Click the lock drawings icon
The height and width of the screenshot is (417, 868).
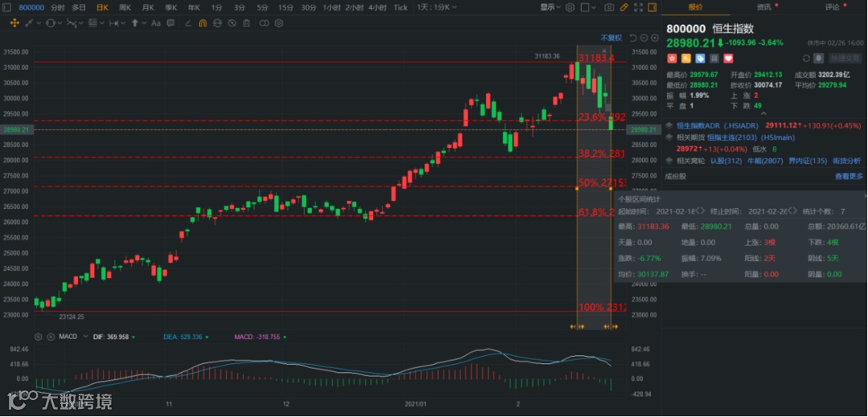(217, 23)
